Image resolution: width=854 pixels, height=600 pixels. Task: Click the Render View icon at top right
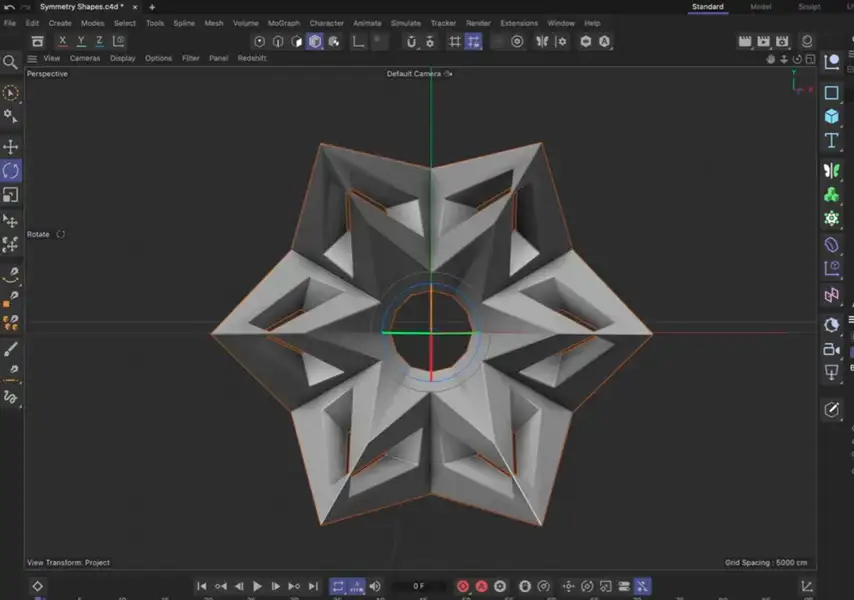(745, 41)
